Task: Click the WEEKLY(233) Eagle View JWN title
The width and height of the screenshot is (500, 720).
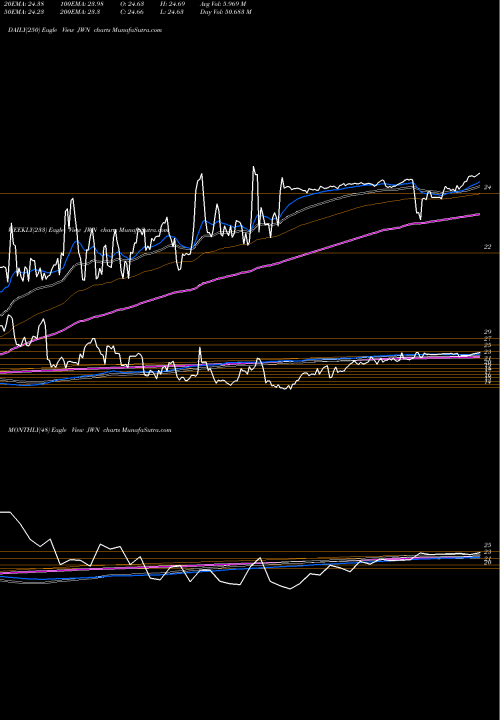Action: (88, 230)
